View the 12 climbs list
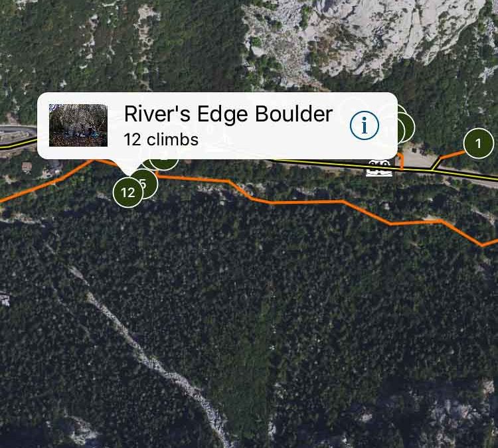This screenshot has width=498, height=448. tap(161, 139)
